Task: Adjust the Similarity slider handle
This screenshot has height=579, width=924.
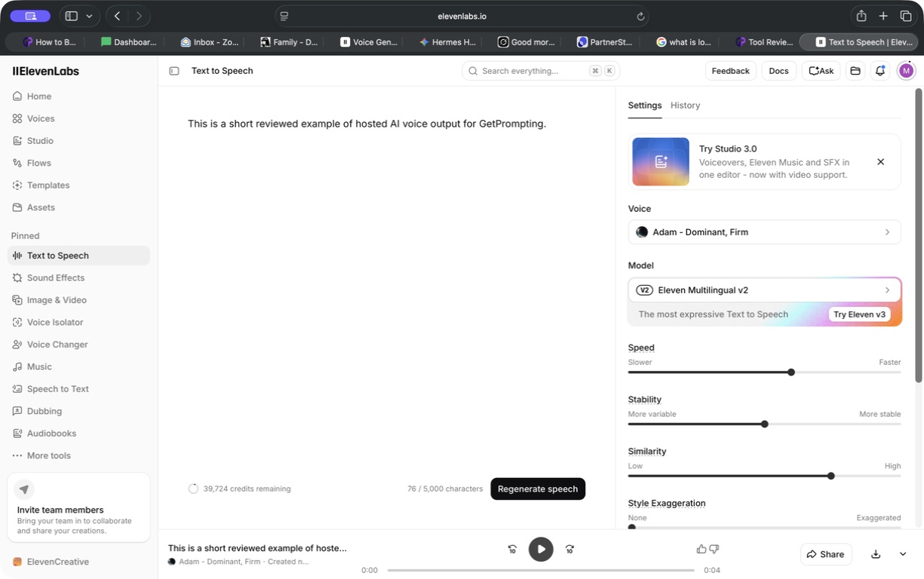Action: point(831,476)
